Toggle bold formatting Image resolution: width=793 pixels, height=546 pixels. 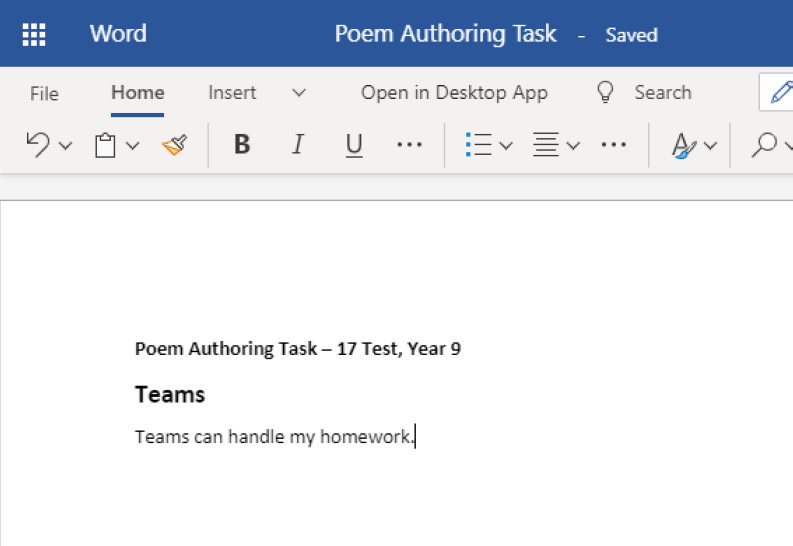242,145
